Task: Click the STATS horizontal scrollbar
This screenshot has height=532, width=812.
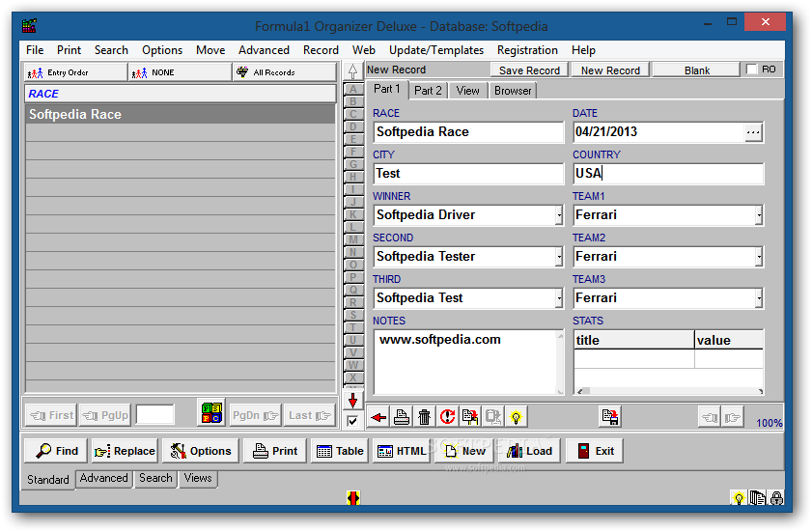Action: coord(669,392)
